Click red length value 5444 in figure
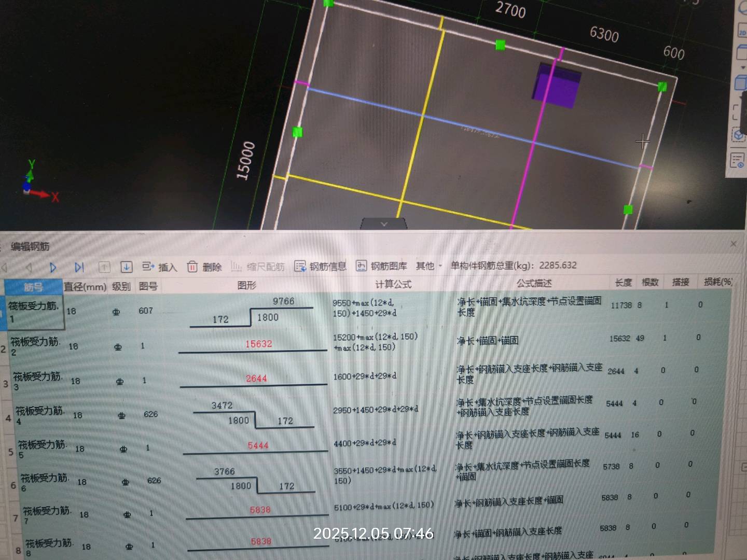This screenshot has height=560, width=747. pyautogui.click(x=258, y=445)
